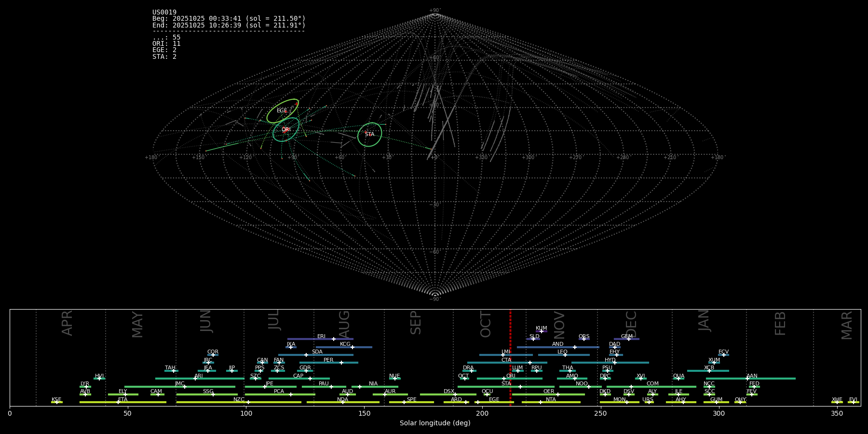The width and height of the screenshot is (868, 434).
Task: Click the 'STA: 2' count line
Action: point(164,56)
